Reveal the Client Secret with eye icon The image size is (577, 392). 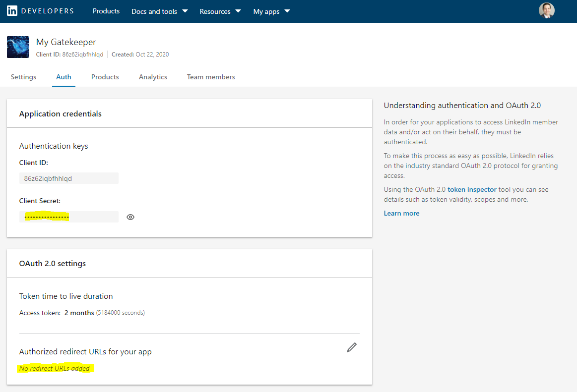pyautogui.click(x=130, y=217)
